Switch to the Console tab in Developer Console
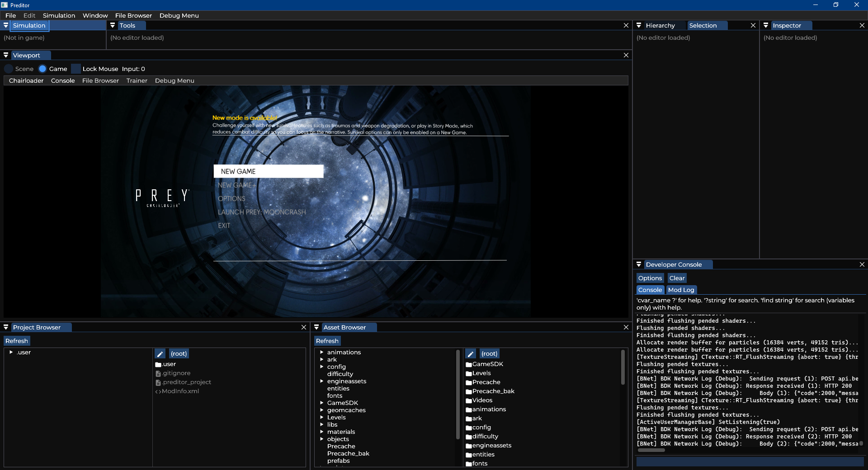The height and width of the screenshot is (470, 868). (650, 290)
